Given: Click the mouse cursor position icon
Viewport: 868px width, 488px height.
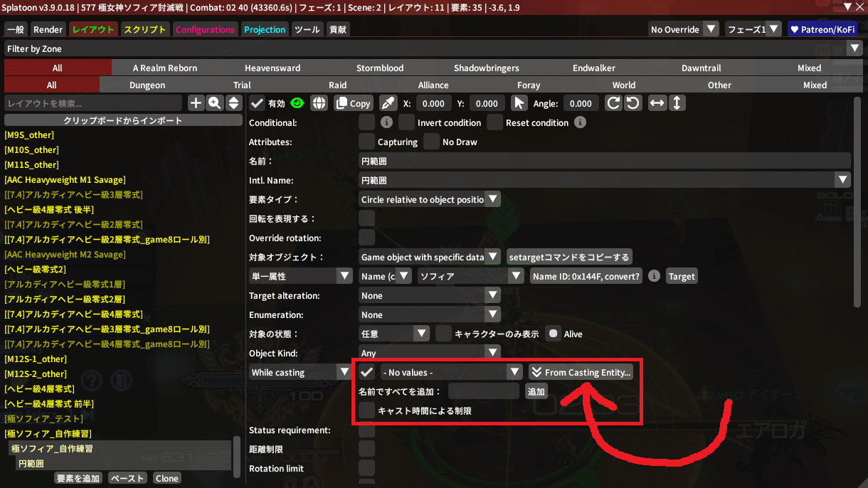Looking at the screenshot, I should coord(519,103).
